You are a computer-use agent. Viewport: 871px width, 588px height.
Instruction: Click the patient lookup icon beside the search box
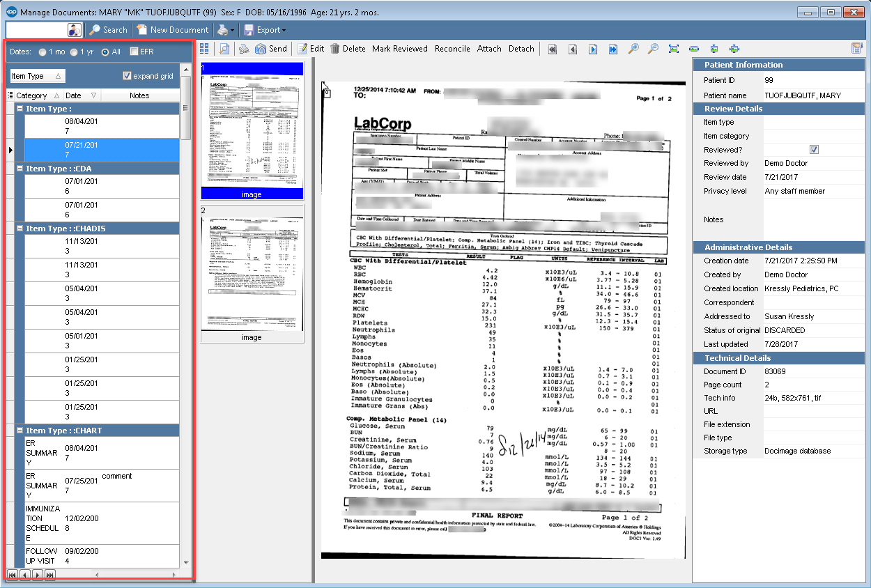[x=75, y=30]
